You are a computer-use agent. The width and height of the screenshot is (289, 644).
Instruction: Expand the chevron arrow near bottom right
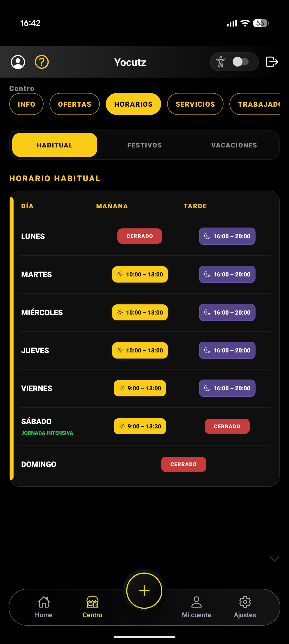(x=274, y=559)
